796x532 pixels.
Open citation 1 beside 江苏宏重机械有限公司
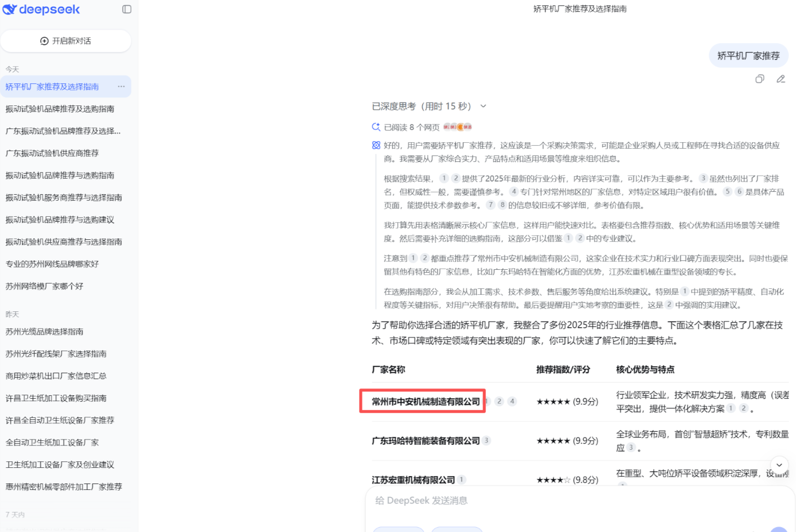462,480
